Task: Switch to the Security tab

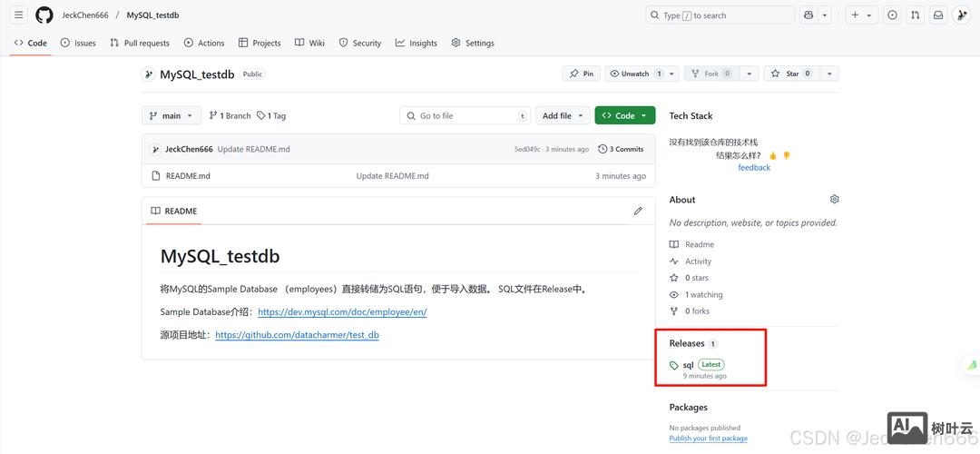Action: (360, 44)
